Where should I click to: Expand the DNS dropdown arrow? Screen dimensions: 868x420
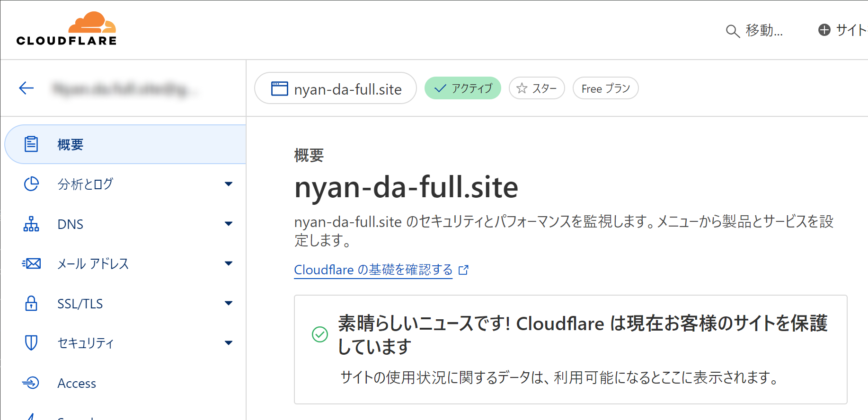click(x=229, y=224)
